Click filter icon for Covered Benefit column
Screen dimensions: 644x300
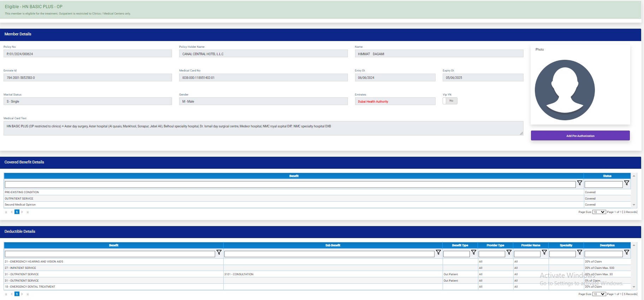coord(579,183)
